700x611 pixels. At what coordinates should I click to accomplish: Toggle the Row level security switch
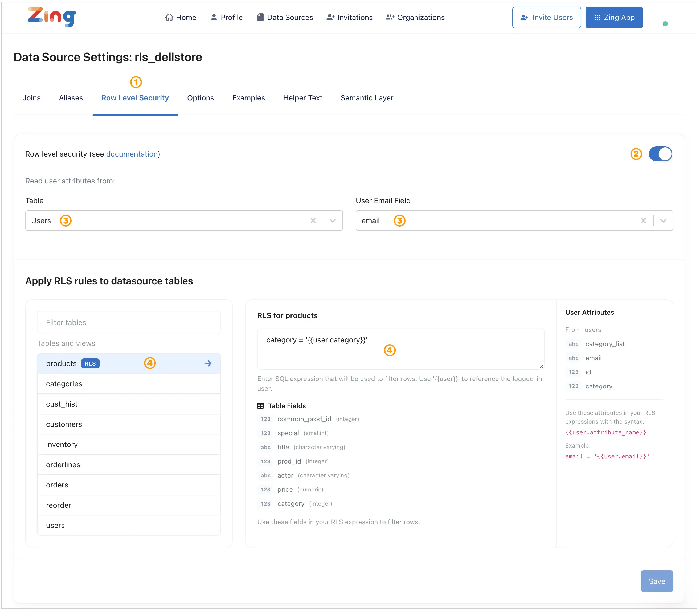point(661,154)
